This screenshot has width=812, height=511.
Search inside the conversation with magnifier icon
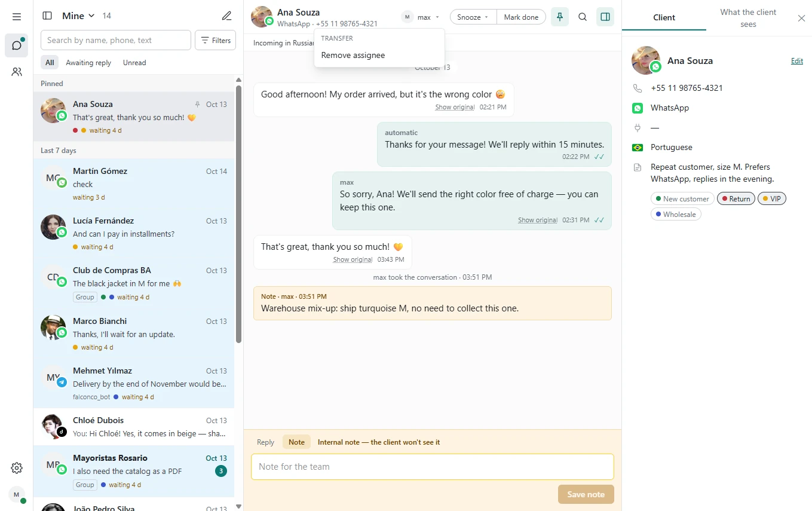(583, 17)
